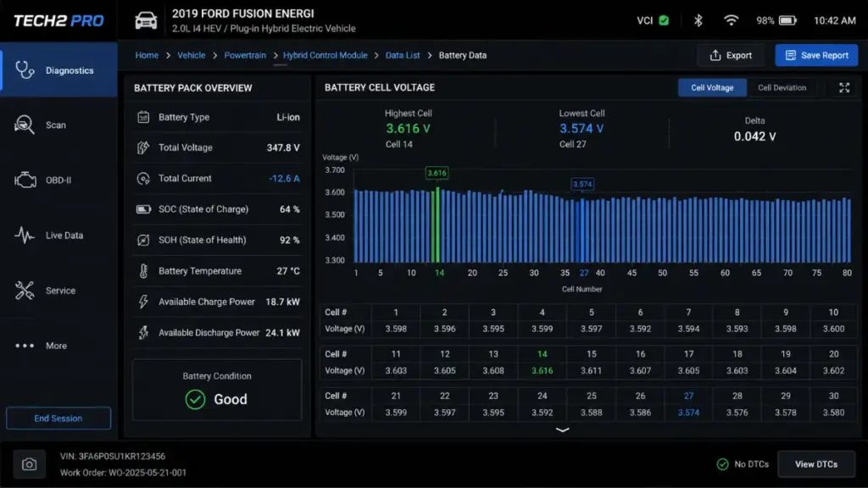Screen dimensions: 868x488
Task: Open Live Data waveform icon
Action: click(25, 236)
